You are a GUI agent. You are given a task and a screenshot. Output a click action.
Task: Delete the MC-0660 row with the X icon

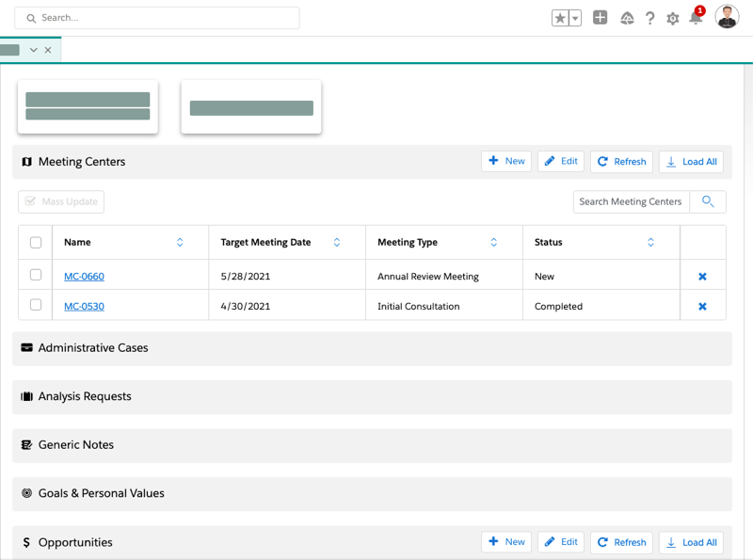pos(702,277)
